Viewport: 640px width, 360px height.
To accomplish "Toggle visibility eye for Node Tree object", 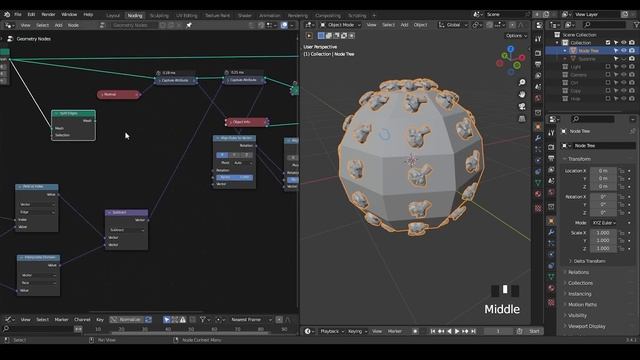I will click(624, 51).
